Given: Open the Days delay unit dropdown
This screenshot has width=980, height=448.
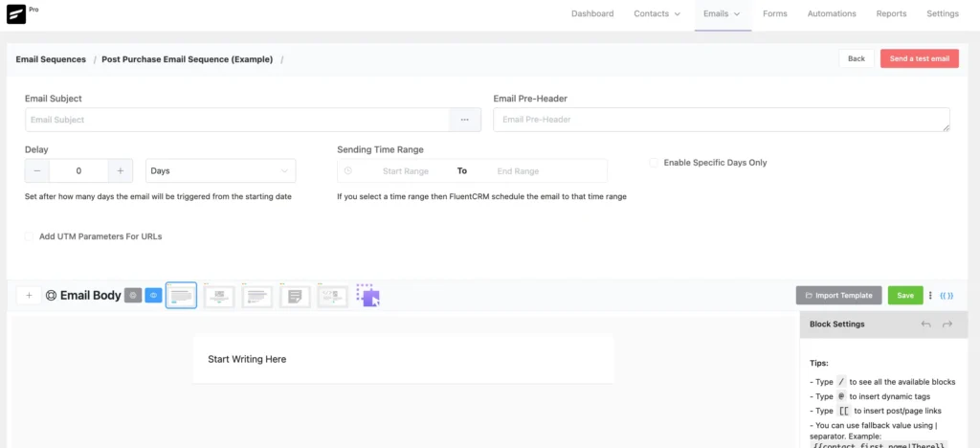Looking at the screenshot, I should pos(221,170).
